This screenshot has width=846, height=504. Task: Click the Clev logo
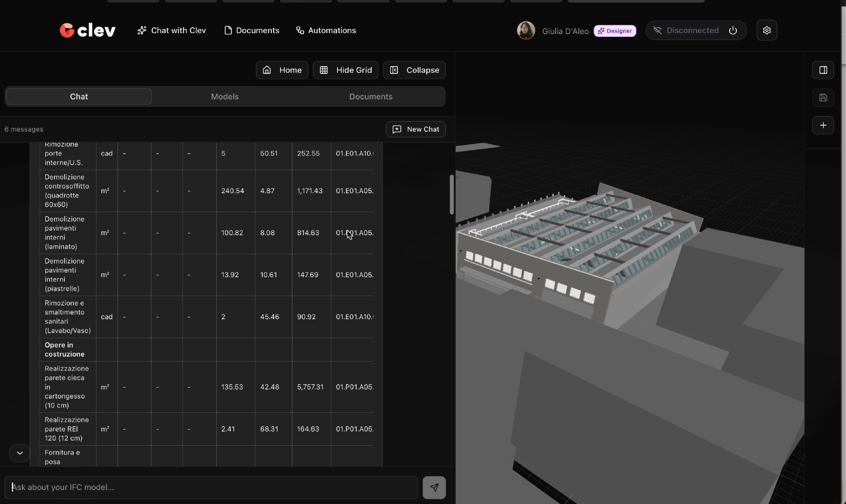point(87,30)
